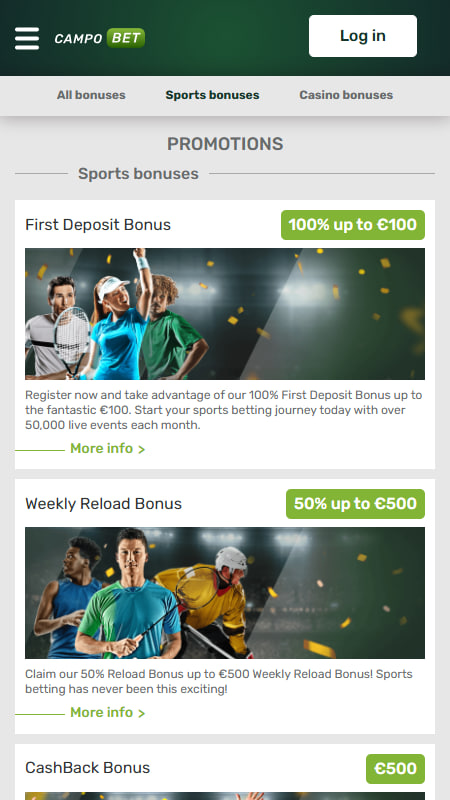Open the hamburger menu icon

tap(27, 38)
